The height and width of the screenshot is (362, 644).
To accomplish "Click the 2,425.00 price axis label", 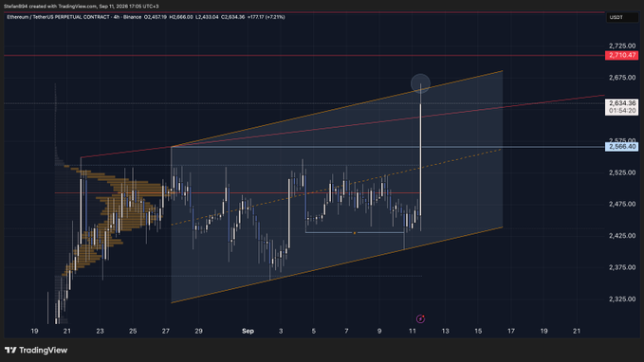I will click(622, 236).
